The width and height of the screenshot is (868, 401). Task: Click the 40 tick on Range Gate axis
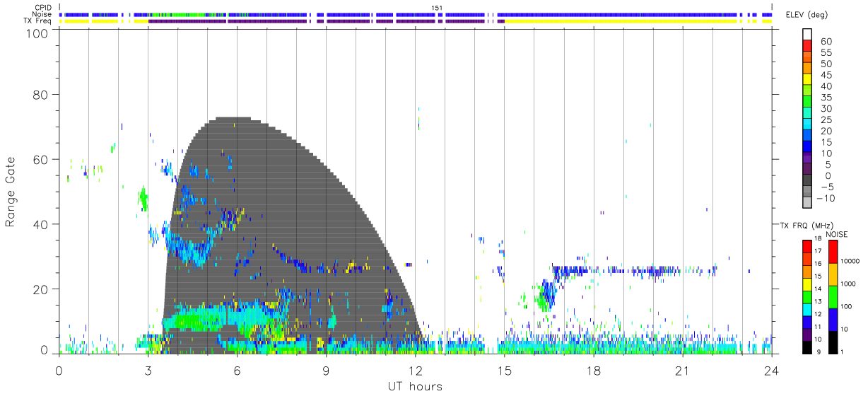click(41, 224)
